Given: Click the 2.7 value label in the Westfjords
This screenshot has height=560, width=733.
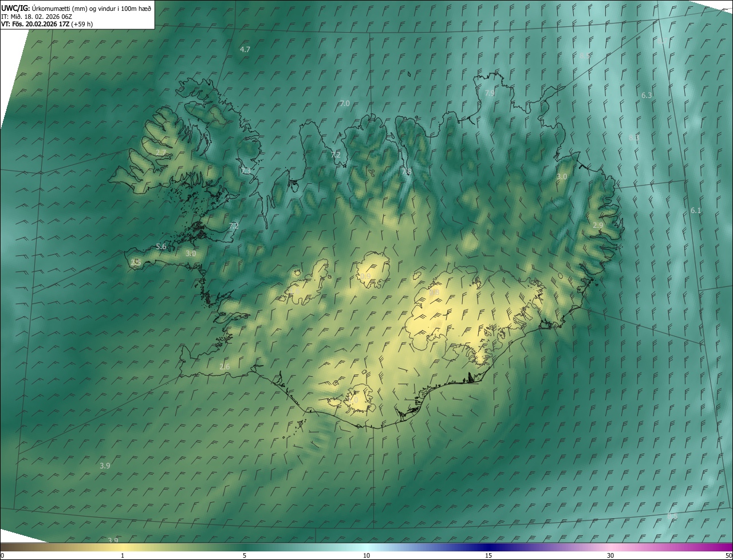Looking at the screenshot, I should coord(161,153).
